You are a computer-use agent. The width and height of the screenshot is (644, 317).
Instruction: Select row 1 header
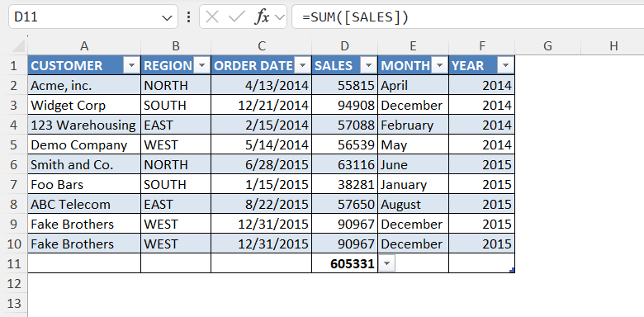click(x=14, y=65)
